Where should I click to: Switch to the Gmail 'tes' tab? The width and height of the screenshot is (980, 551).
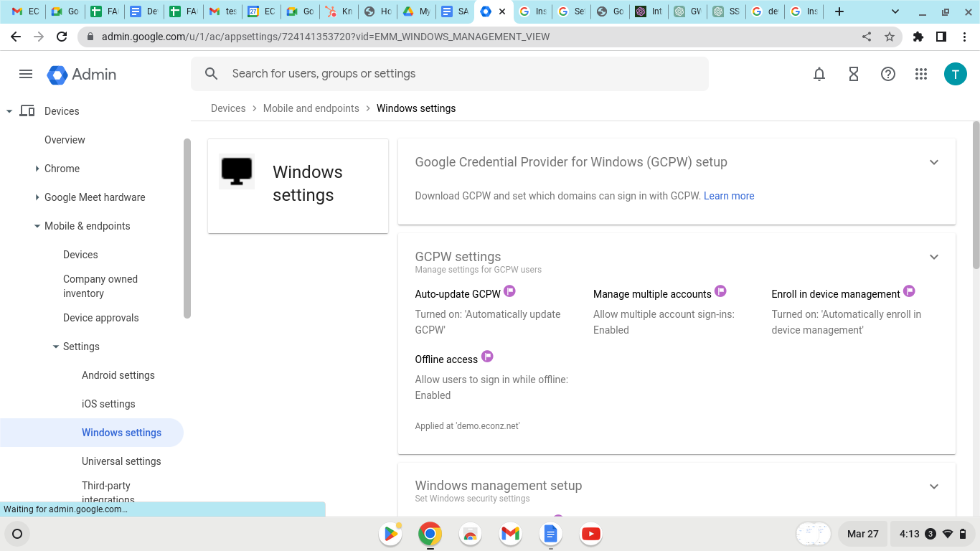point(222,11)
